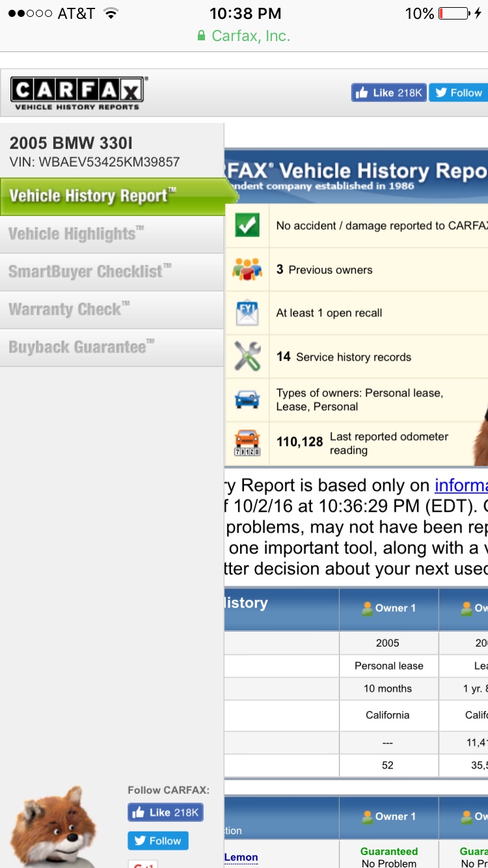
Task: Tap the CARFAX Vehicle History Reports logo
Action: coord(79,94)
